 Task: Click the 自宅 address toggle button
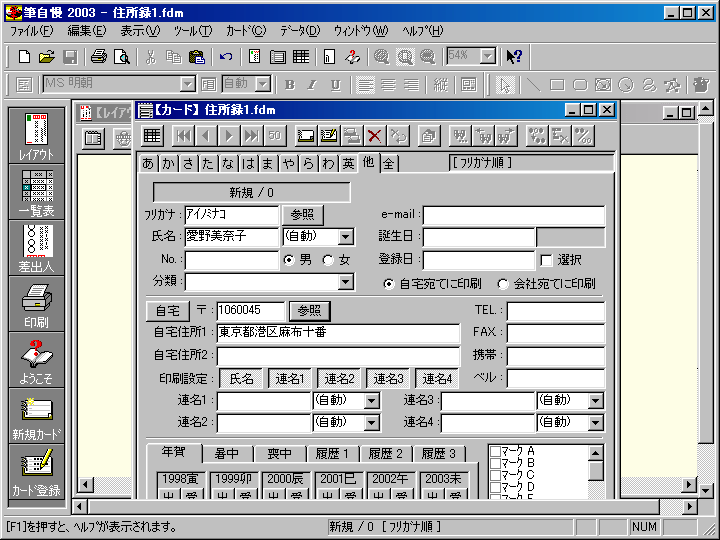click(x=168, y=311)
